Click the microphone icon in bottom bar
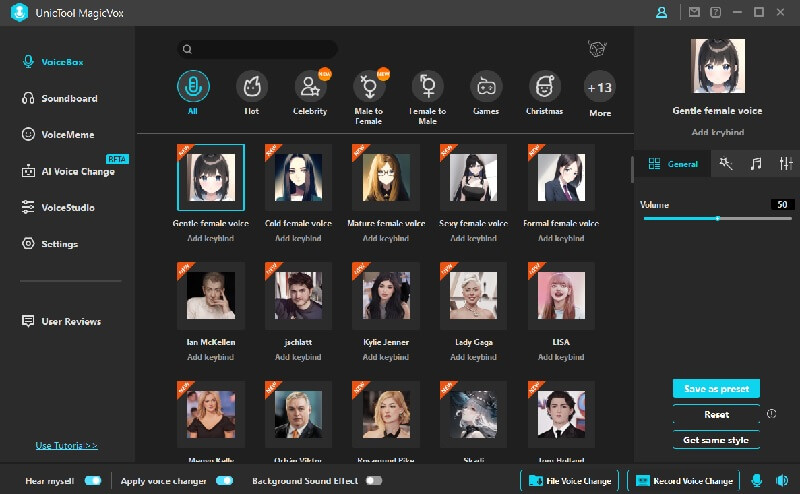Image resolution: width=800 pixels, height=494 pixels. click(756, 481)
